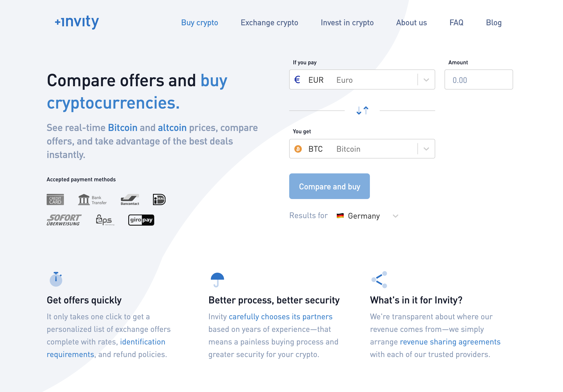Image resolution: width=563 pixels, height=392 pixels.
Task: Click the SOFORT Überweisung logo
Action: point(64,220)
